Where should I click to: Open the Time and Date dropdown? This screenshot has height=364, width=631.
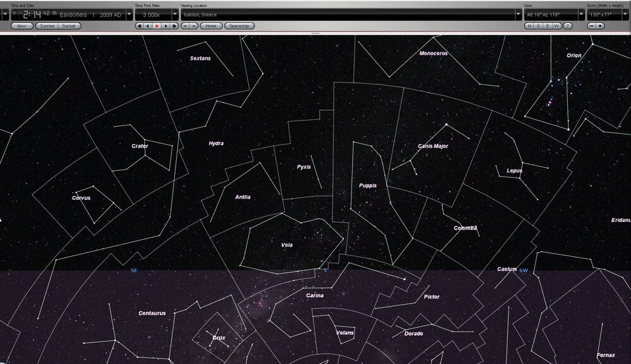click(129, 14)
